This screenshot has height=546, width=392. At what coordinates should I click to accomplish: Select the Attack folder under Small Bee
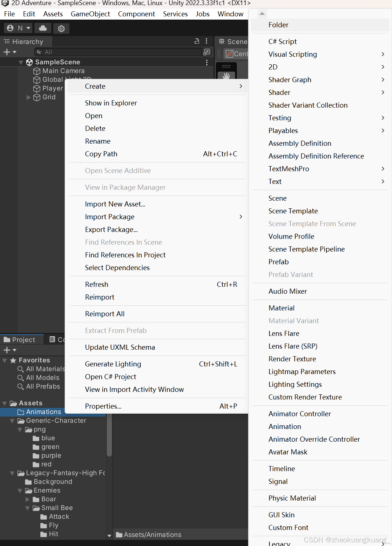tap(55, 517)
